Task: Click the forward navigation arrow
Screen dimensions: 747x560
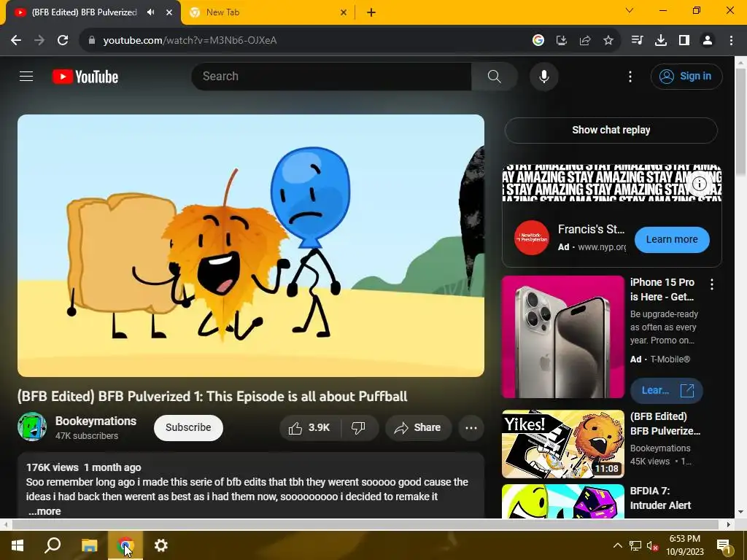Action: tap(39, 40)
